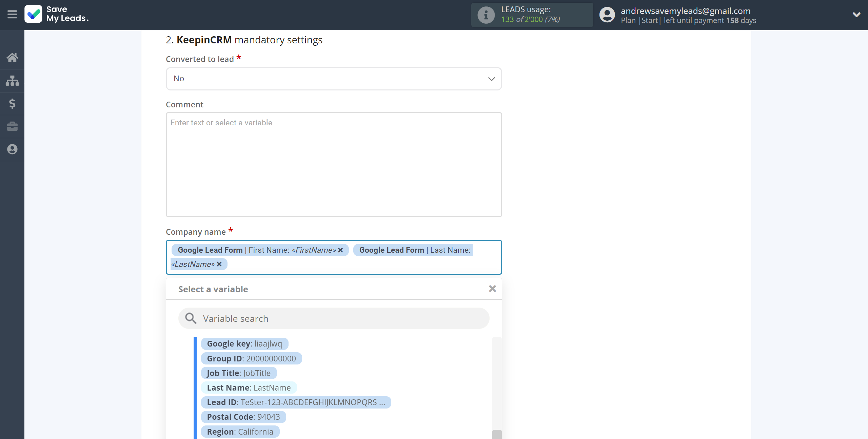Click the LEADS usage 133 of 2'000 counter
The width and height of the screenshot is (868, 439).
pos(530,20)
